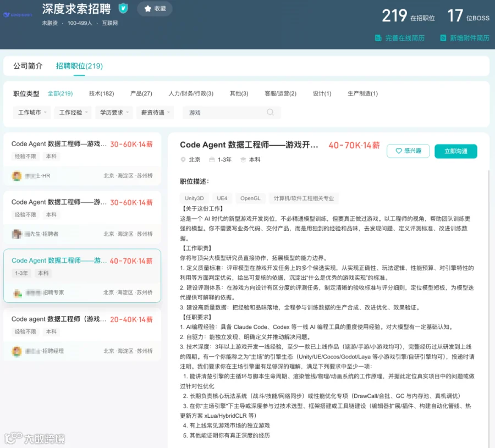Click the OpenGL skill tag

tap(250, 198)
